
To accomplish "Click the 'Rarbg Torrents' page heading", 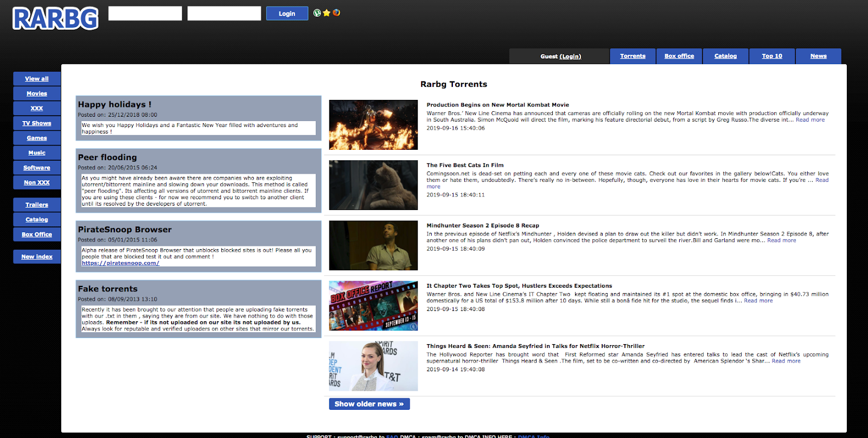I will click(x=454, y=84).
